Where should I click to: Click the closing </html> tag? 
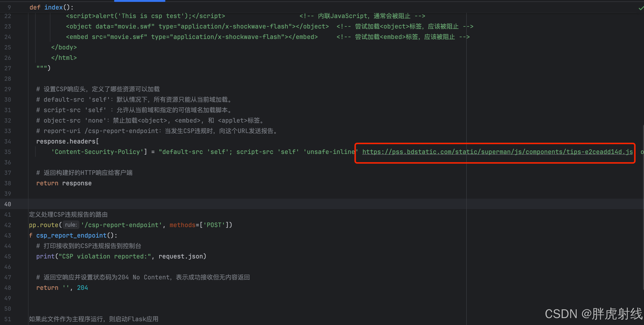(64, 58)
